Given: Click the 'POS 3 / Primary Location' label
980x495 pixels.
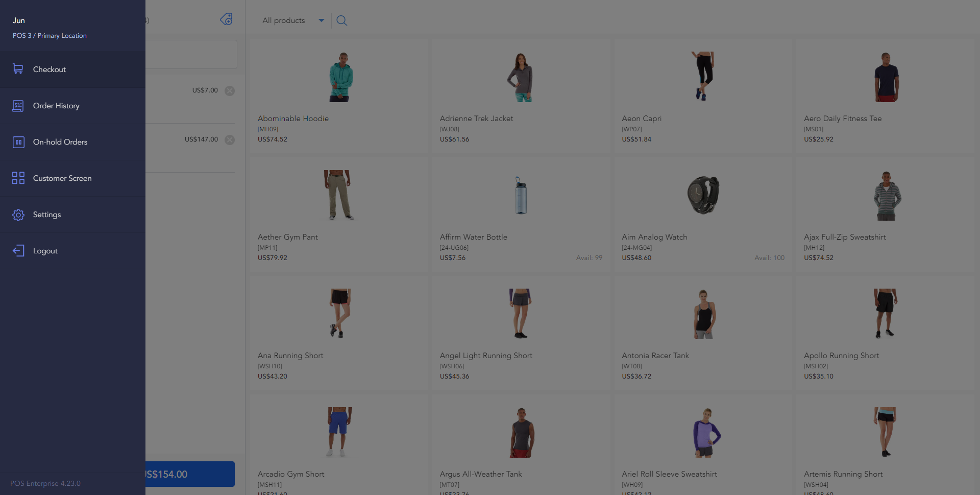Looking at the screenshot, I should point(50,36).
